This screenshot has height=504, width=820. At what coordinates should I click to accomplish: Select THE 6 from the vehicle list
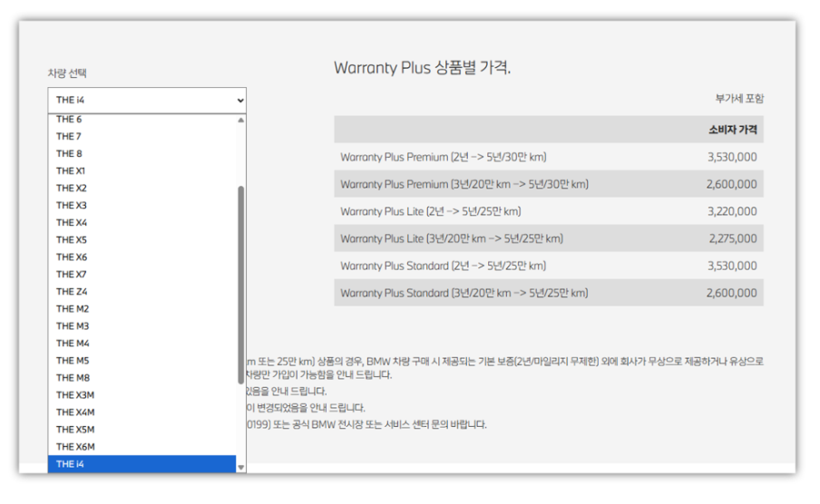[70, 120]
